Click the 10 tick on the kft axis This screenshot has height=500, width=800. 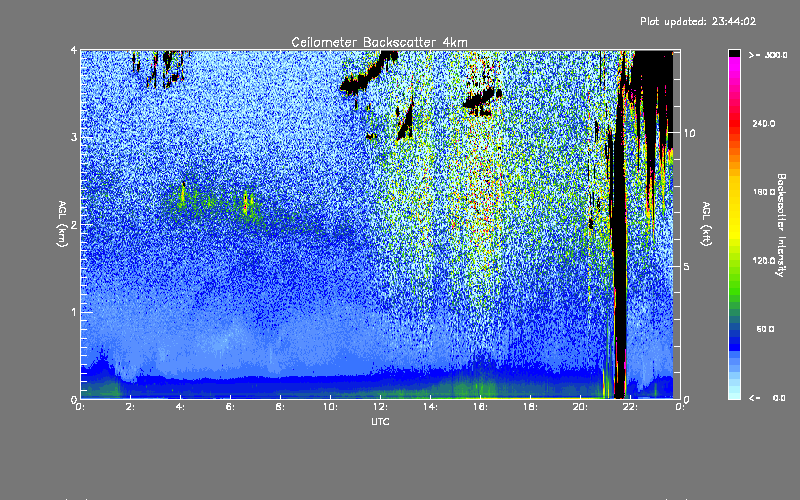689,133
